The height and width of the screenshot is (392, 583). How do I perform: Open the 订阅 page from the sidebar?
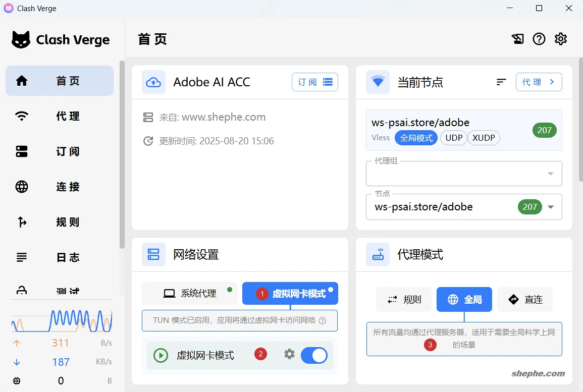59,151
